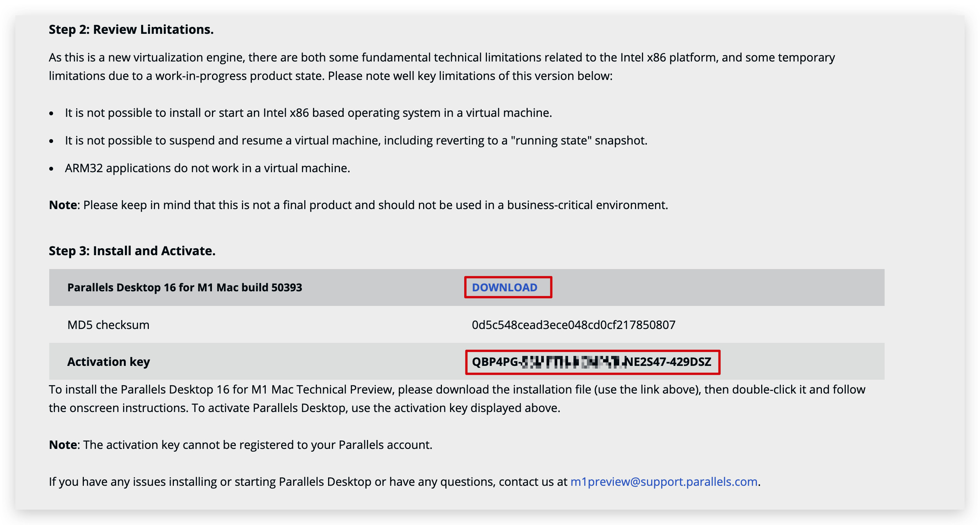
Task: Click the note about registering activation key
Action: (x=257, y=445)
